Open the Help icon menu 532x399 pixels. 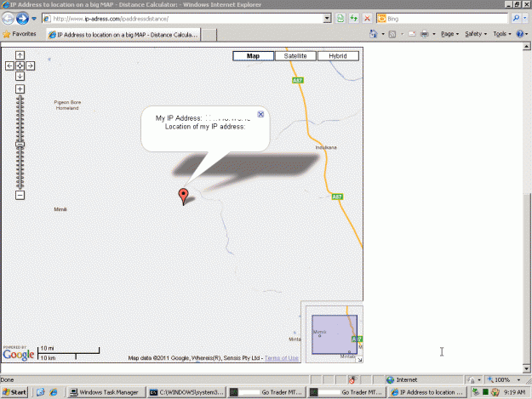click(x=522, y=34)
